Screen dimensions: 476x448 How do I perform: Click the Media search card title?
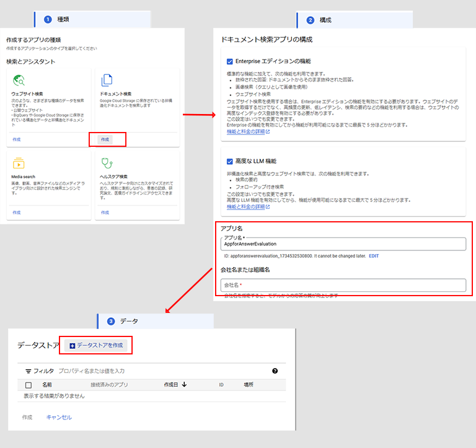click(24, 177)
